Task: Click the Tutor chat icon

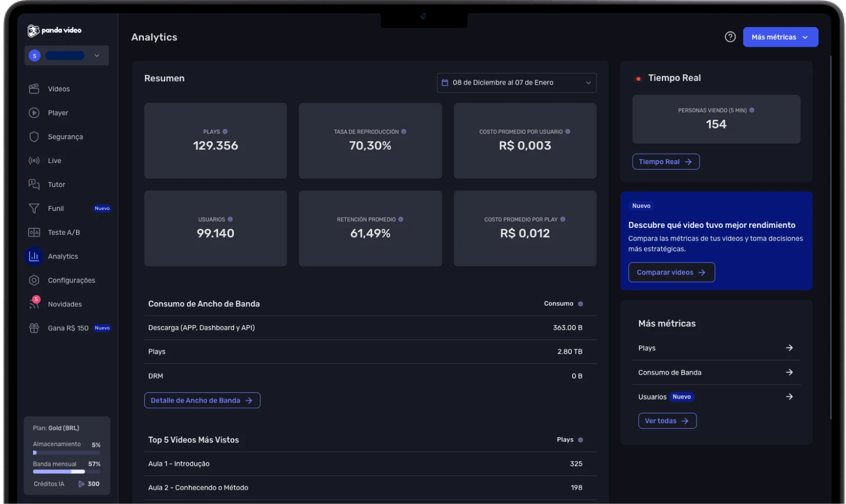Action: [x=34, y=184]
